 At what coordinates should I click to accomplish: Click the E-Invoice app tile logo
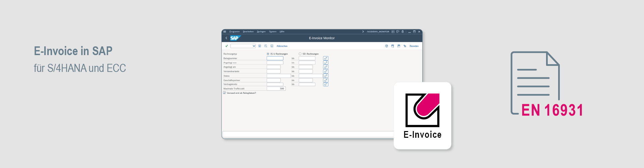point(422,110)
